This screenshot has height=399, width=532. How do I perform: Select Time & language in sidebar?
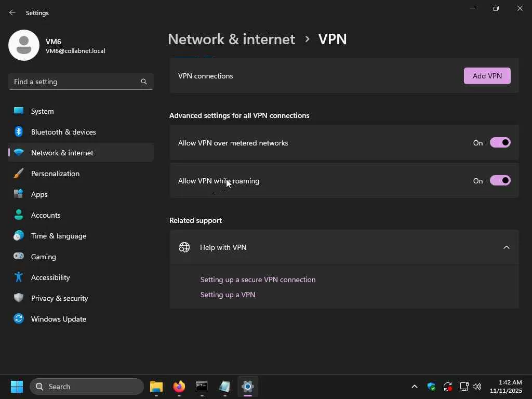[x=58, y=236]
